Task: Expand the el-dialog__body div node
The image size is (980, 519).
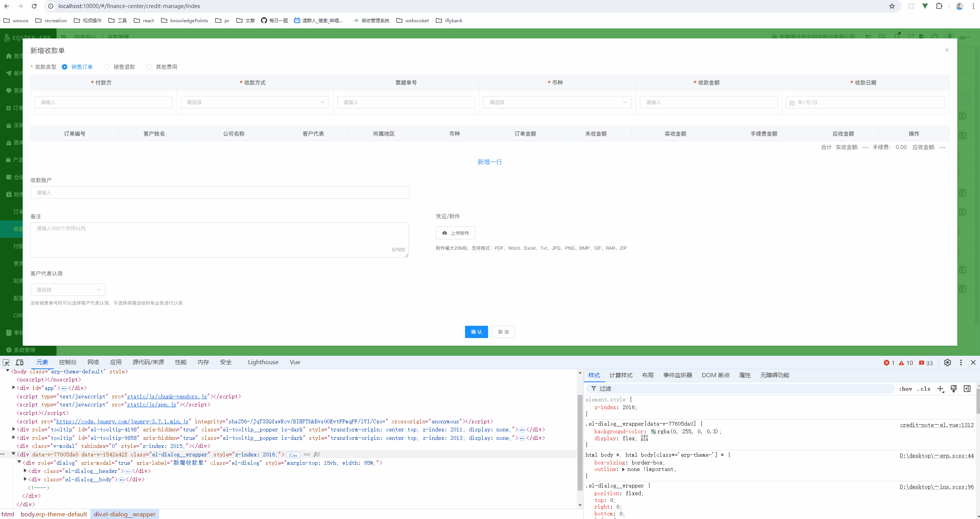Action: (x=25, y=479)
